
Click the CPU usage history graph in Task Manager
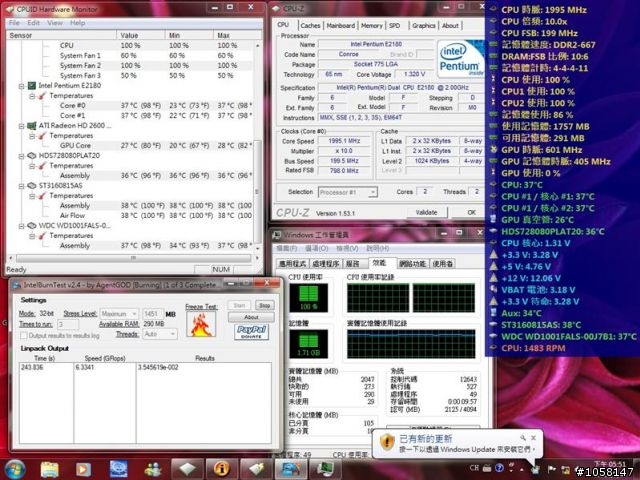pos(411,298)
